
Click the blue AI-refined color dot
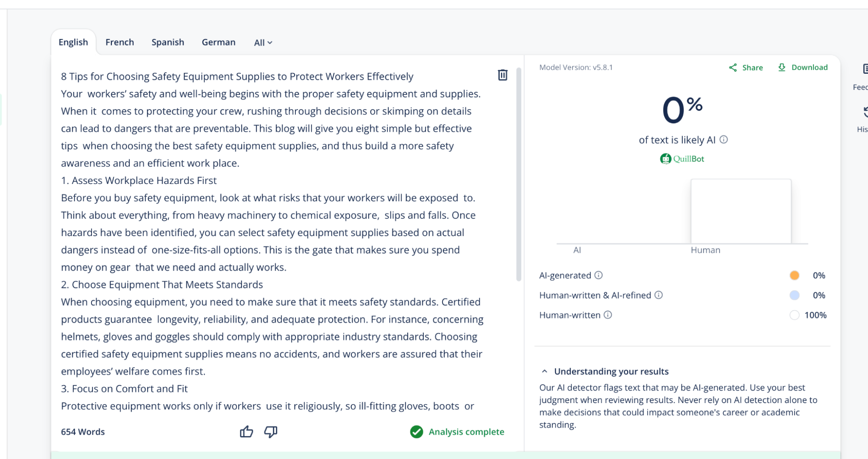(x=794, y=295)
